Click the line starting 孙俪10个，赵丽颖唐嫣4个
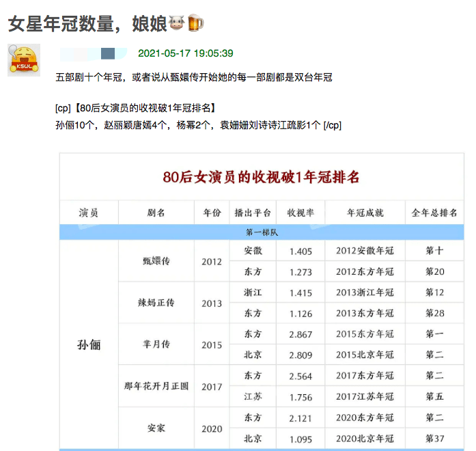Image resolution: width=476 pixels, height=451 pixels. click(x=198, y=125)
